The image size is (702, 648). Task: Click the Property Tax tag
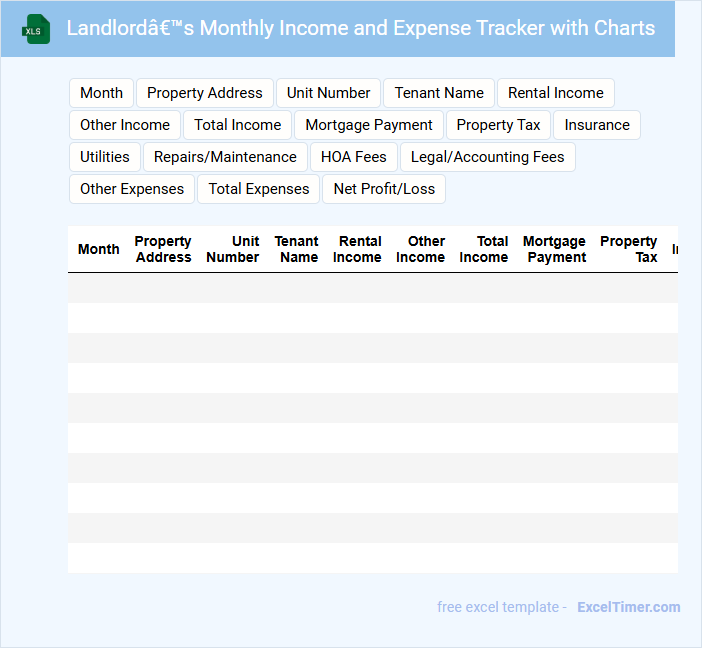pos(498,125)
